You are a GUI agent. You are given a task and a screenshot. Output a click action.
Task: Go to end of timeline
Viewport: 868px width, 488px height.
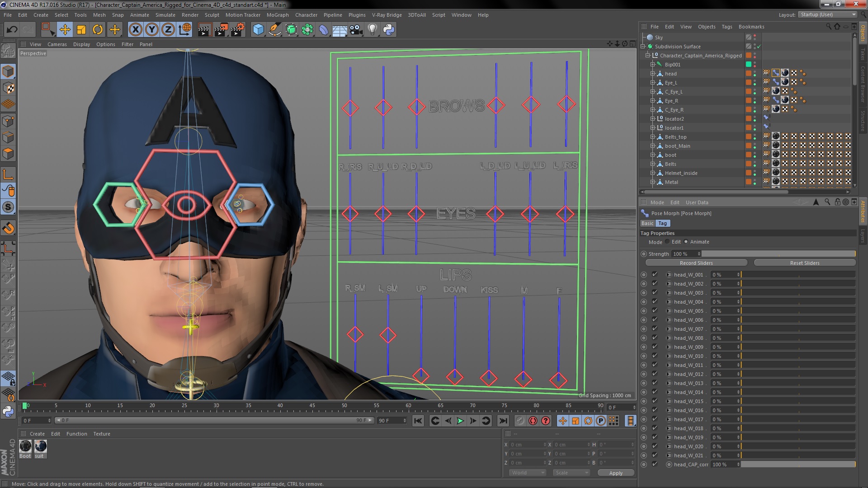point(503,421)
